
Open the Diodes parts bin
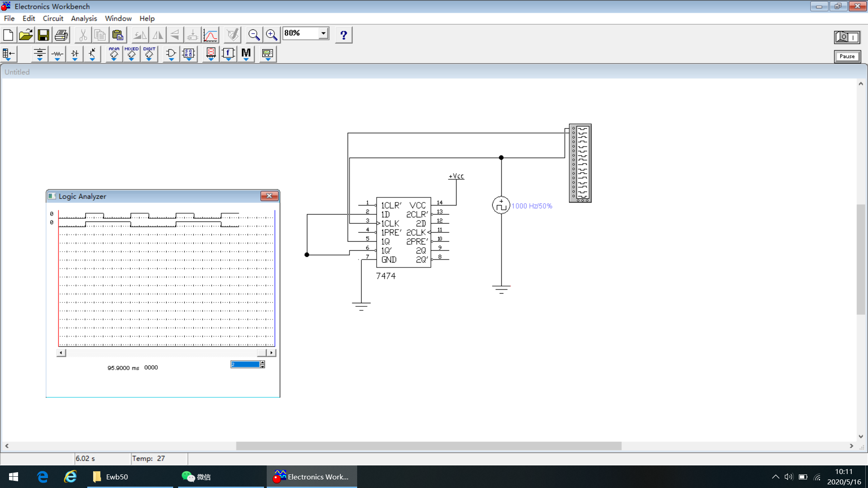pos(75,54)
